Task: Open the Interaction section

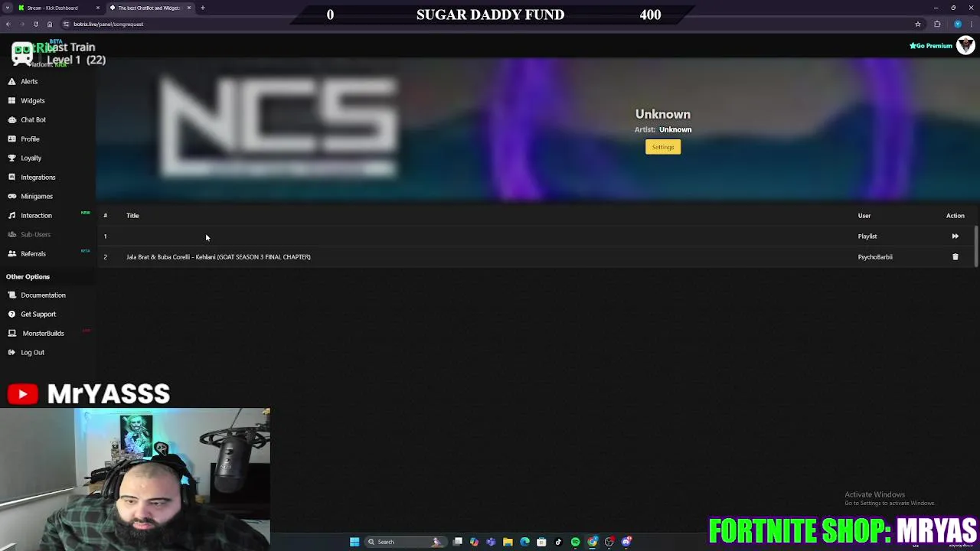Action: (x=31, y=215)
